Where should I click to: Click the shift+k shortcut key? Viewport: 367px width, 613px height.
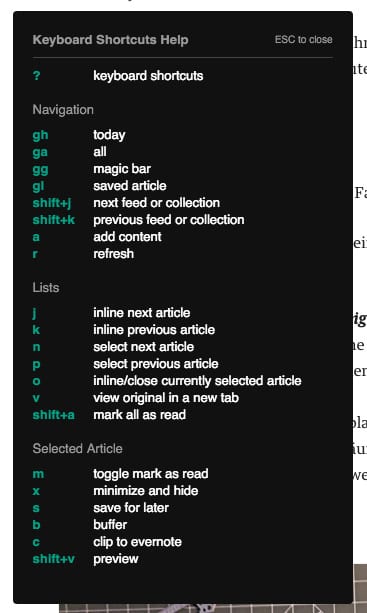54,220
